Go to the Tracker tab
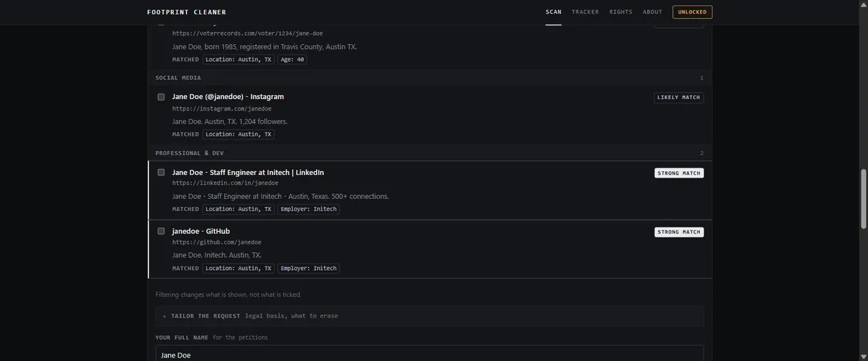The width and height of the screenshot is (868, 361). 585,12
